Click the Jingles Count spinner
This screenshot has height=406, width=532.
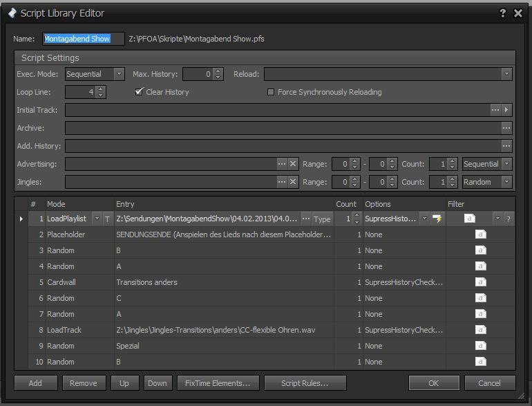click(x=453, y=182)
